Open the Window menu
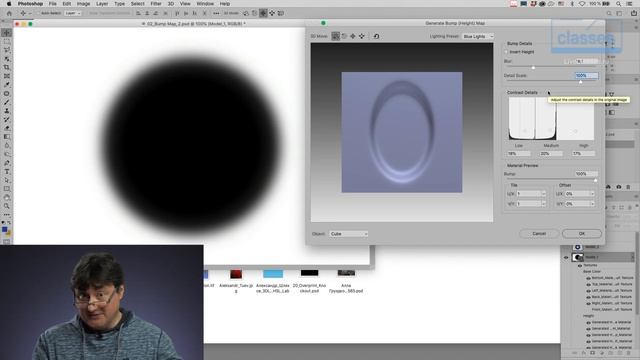Viewport: 640px width, 360px height. 205,4
